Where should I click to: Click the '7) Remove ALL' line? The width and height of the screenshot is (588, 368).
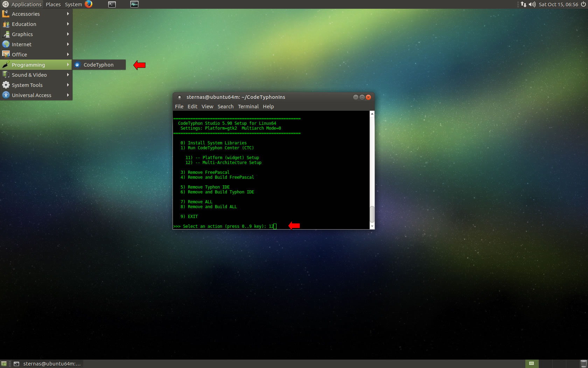[196, 202]
